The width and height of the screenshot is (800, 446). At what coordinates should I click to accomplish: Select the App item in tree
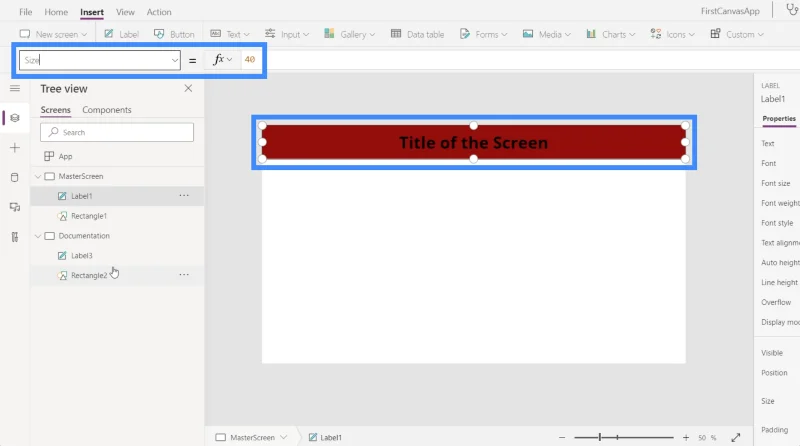[x=65, y=156]
